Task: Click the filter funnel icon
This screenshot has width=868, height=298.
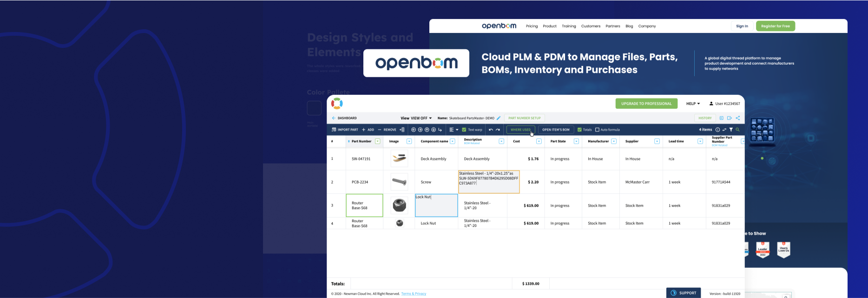Action: click(x=731, y=130)
